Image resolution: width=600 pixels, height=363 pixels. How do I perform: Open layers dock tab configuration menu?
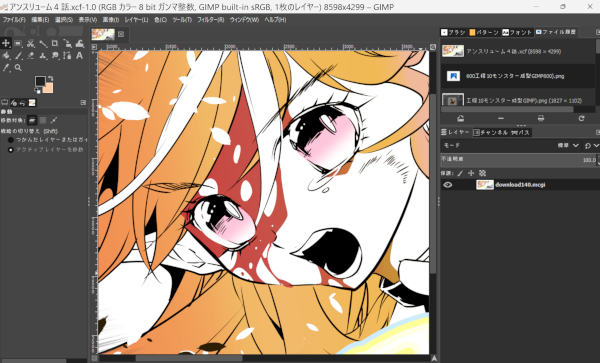[598, 132]
